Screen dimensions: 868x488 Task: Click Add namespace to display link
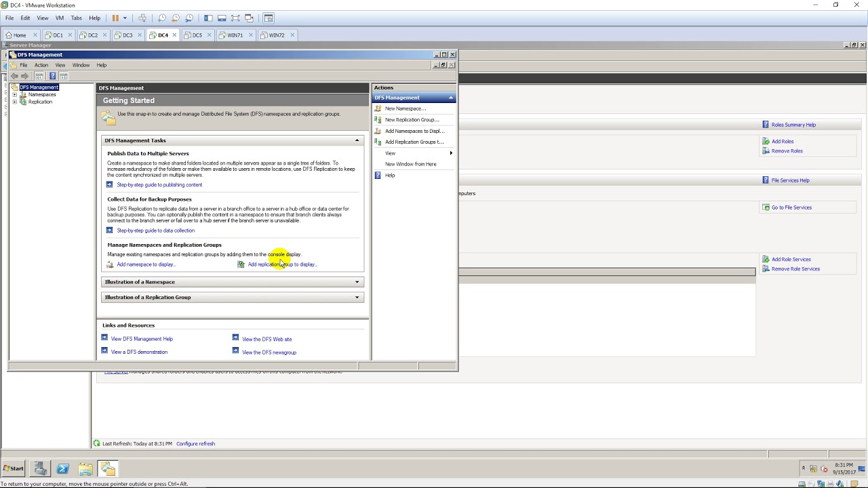(x=145, y=264)
